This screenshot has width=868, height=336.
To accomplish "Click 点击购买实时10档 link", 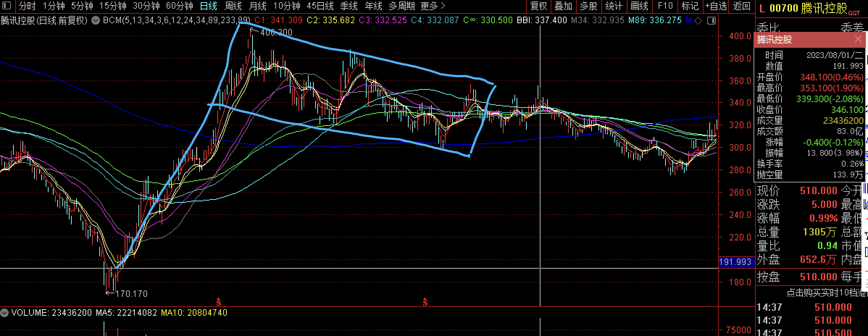I will click(x=827, y=292).
